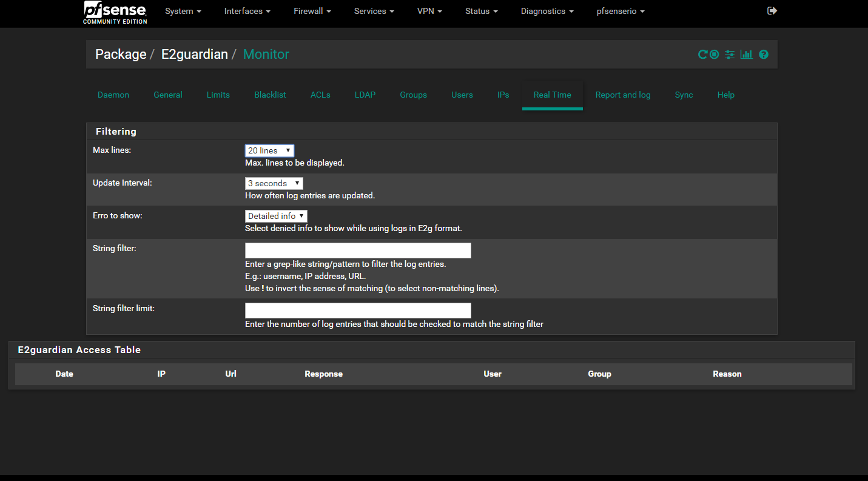Click the help question mark icon
Screen dimensions: 868x481
tap(764, 55)
